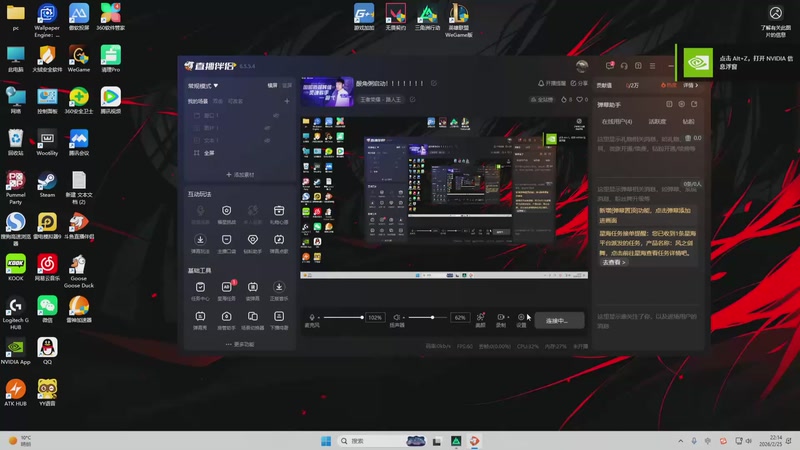The image size is (800, 450).
Task: Switch to 横屏 landscape mode
Action: [x=272, y=86]
